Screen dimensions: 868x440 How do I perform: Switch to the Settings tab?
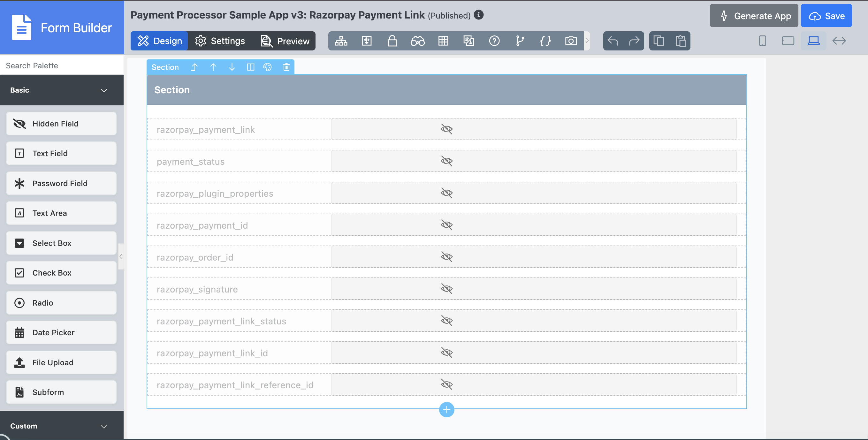click(x=220, y=41)
